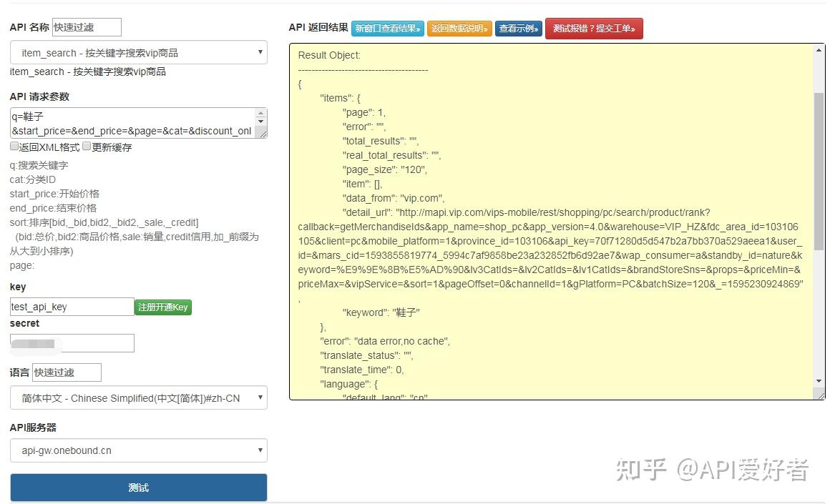Click the "translate_status" line

(366, 355)
